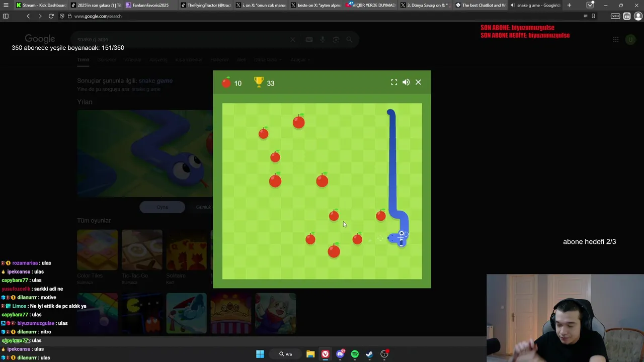Open Steam from the taskbar
This screenshot has width=644, height=362.
coord(369,354)
